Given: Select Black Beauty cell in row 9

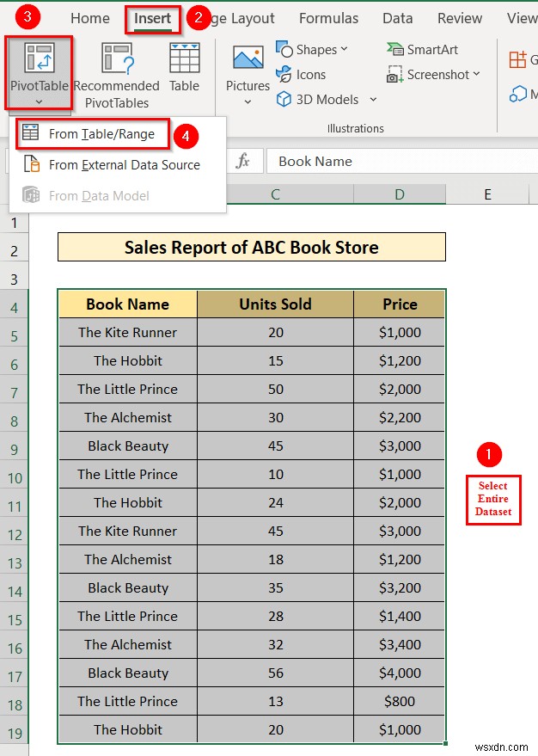Looking at the screenshot, I should coord(128,446).
